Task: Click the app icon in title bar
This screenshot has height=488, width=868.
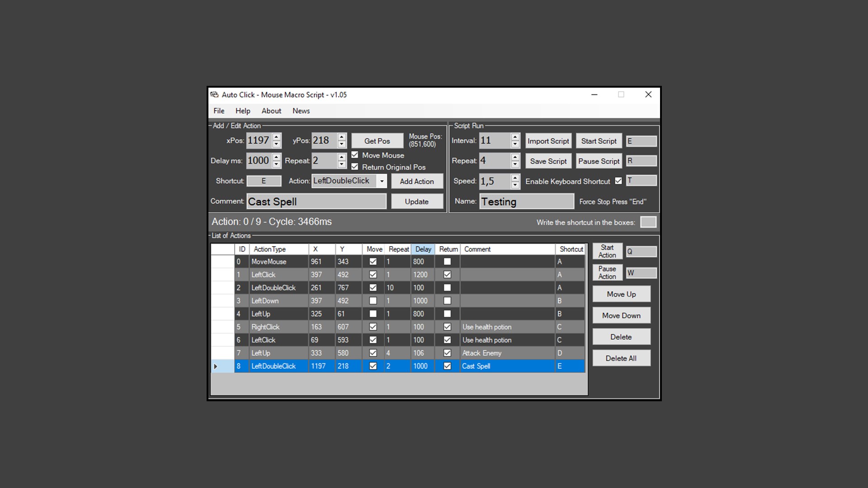Action: [214, 94]
